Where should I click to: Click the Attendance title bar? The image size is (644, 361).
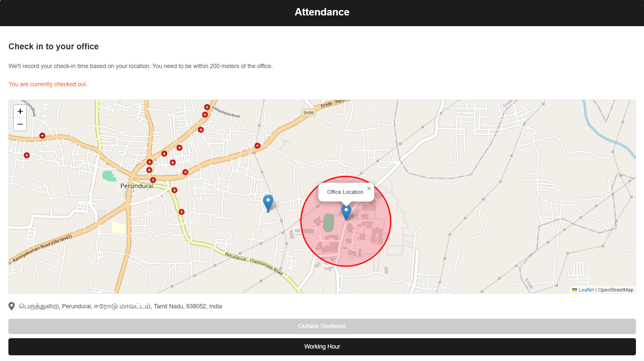click(322, 12)
